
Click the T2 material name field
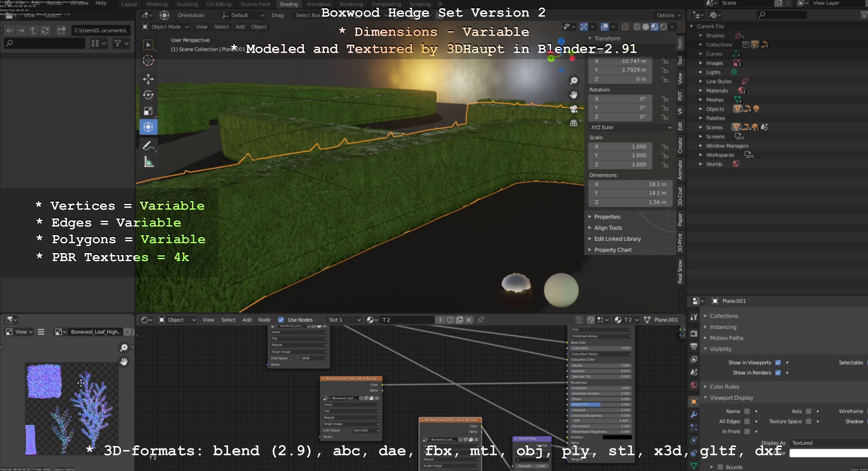[407, 320]
